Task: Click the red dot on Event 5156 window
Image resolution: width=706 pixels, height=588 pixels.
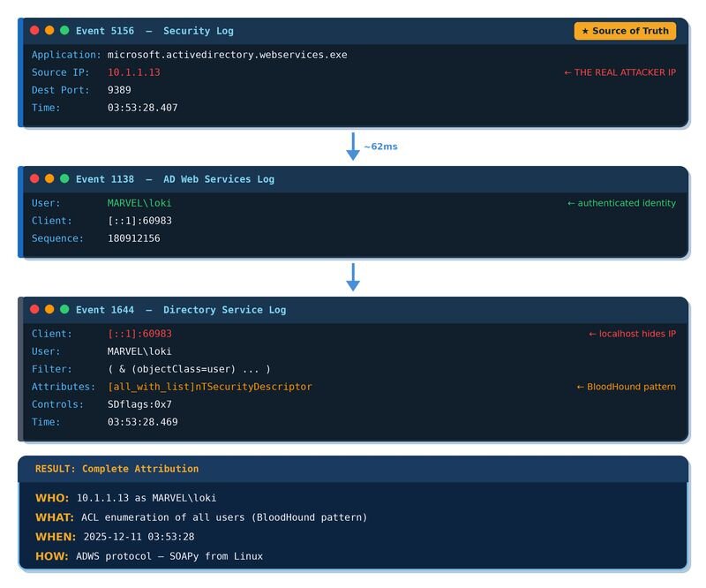Action: pyautogui.click(x=34, y=31)
